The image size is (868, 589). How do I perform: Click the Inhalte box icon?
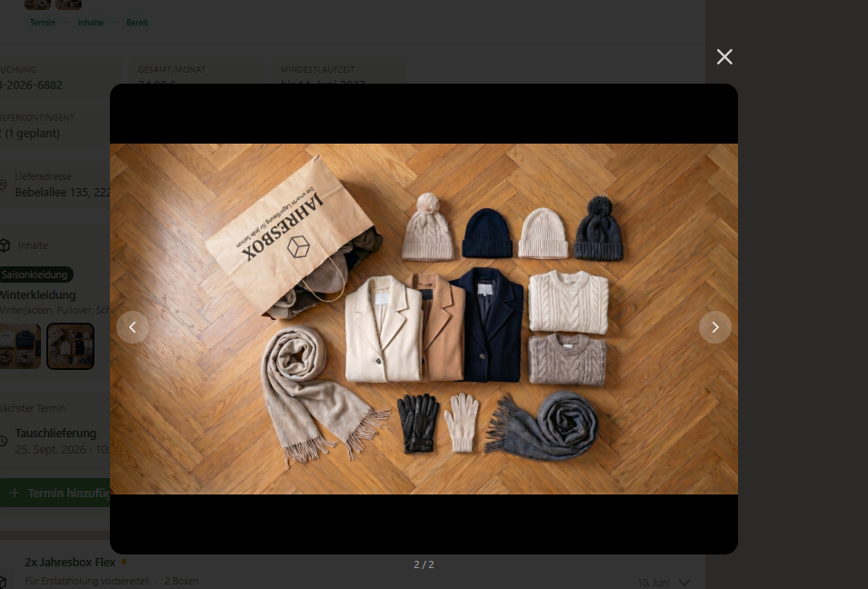click(x=5, y=245)
